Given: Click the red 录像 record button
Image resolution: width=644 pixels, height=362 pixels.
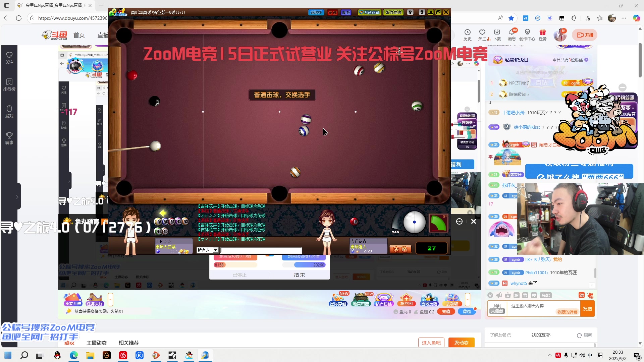Looking at the screenshot, I should pyautogui.click(x=332, y=12).
